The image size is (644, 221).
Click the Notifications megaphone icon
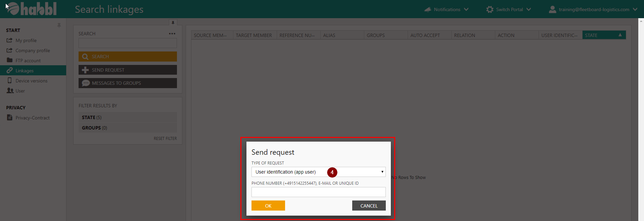[428, 9]
